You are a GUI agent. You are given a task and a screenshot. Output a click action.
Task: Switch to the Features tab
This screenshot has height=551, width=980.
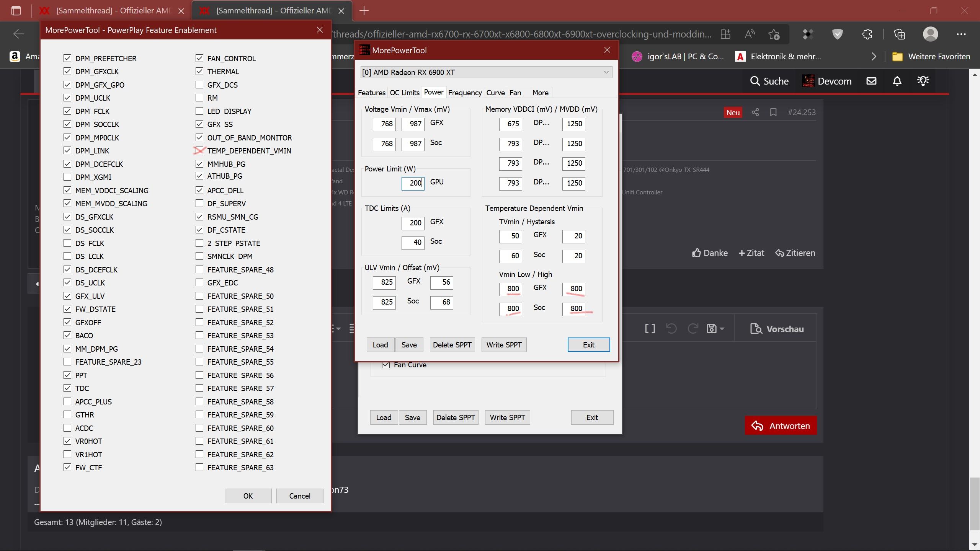[371, 93]
